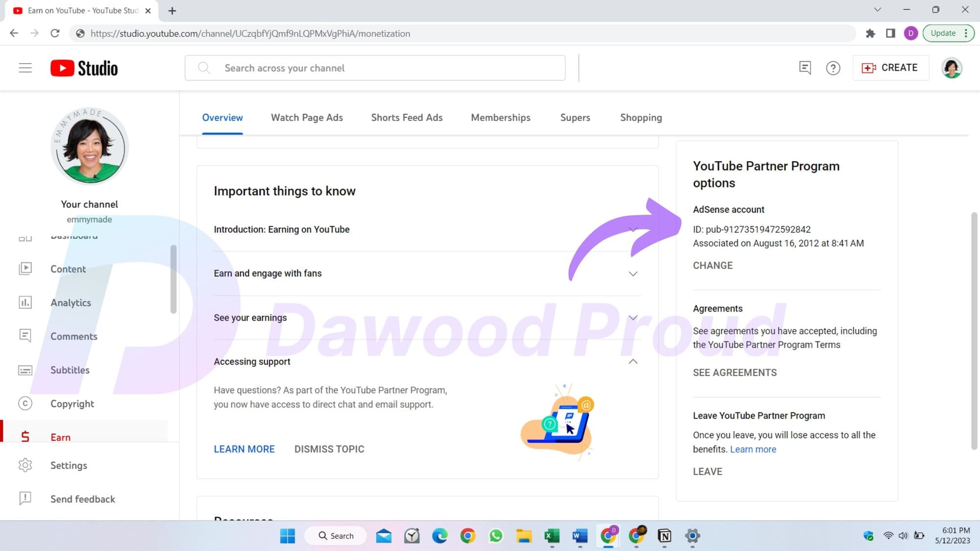The width and height of the screenshot is (980, 551).
Task: Select the Memberships tab
Action: [x=500, y=118]
